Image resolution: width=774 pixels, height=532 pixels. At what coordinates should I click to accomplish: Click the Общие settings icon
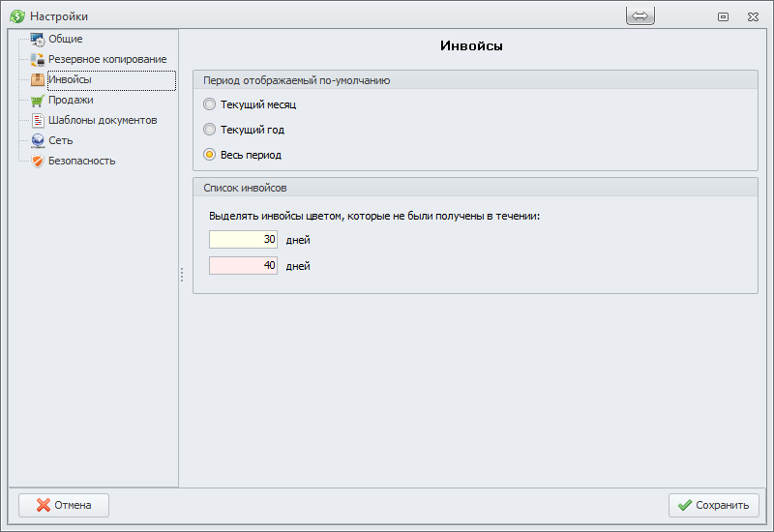[38, 39]
